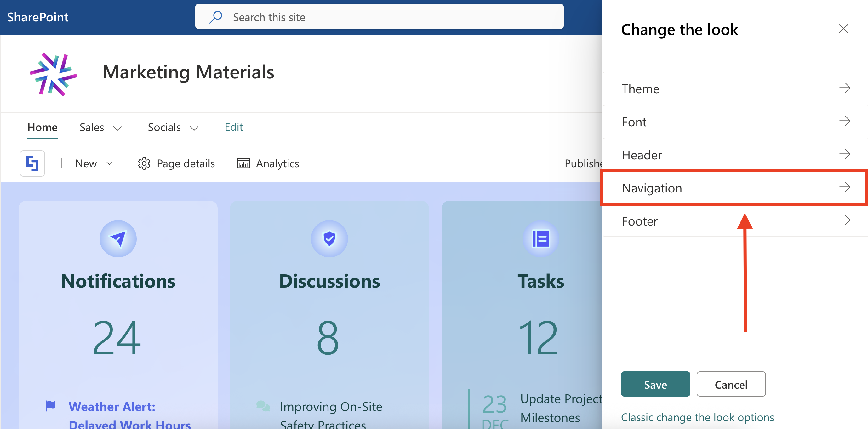Click the page translation icon button
This screenshot has width=868, height=429.
coord(32,163)
